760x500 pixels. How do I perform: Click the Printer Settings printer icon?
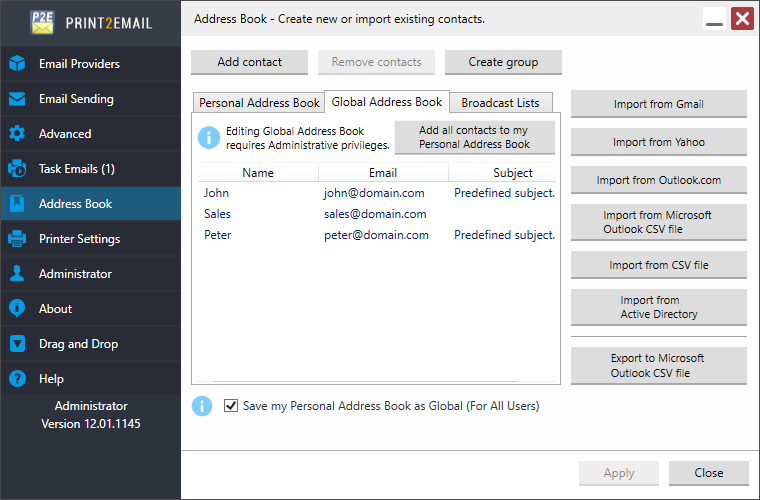17,239
